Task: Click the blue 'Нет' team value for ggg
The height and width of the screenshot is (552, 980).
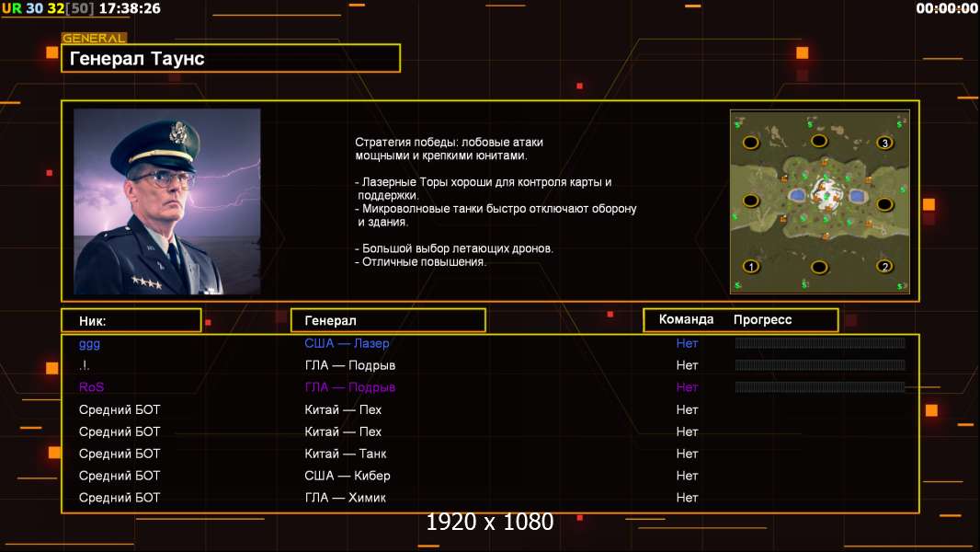Action: tap(687, 343)
